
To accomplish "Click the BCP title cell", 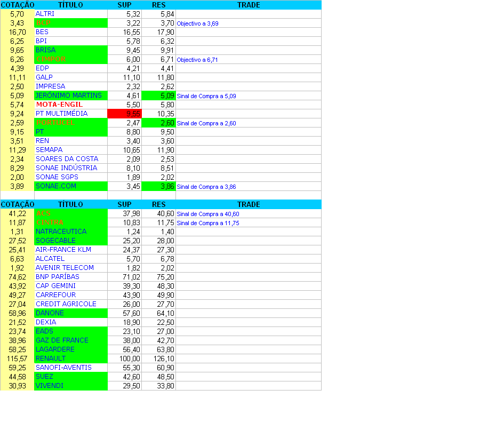I will click(71, 23).
